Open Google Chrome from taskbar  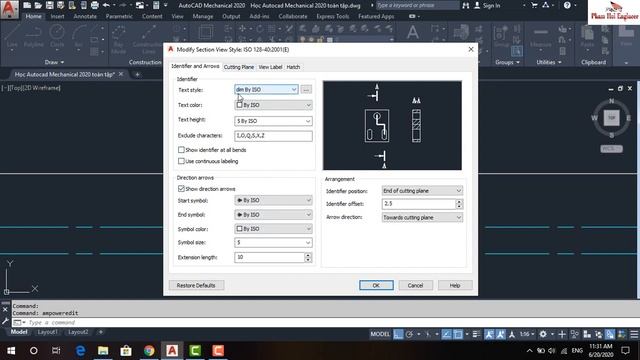coord(149,351)
